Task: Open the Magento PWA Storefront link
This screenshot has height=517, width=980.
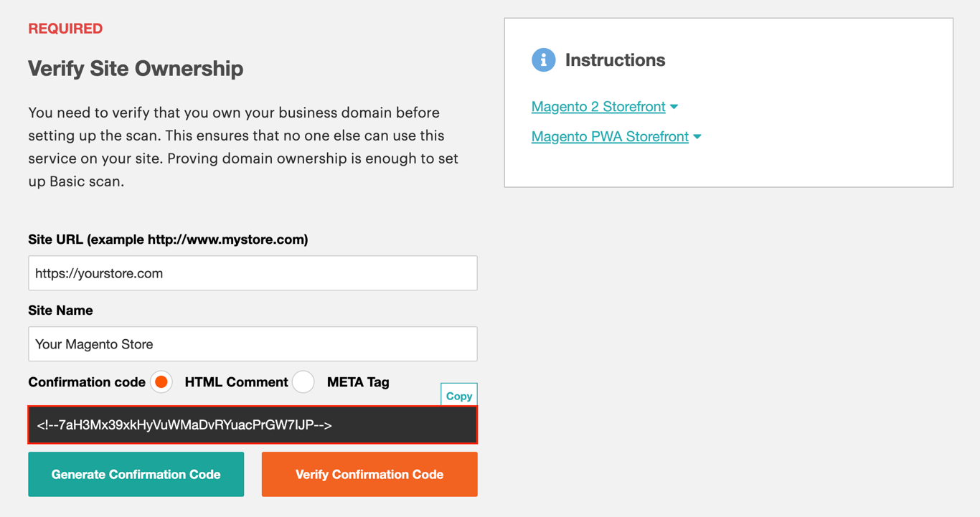Action: pyautogui.click(x=610, y=136)
